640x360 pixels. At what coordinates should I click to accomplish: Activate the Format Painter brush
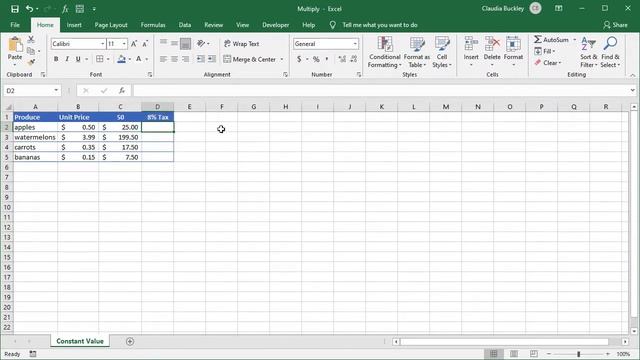(31, 62)
